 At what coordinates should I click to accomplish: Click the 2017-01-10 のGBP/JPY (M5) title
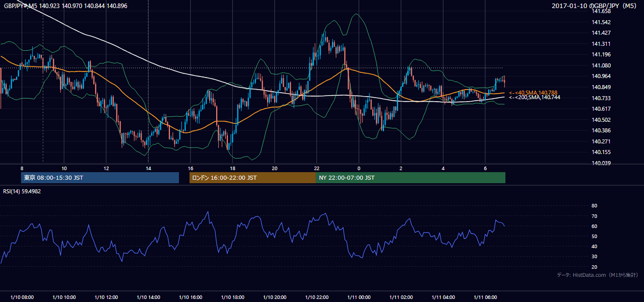point(595,6)
